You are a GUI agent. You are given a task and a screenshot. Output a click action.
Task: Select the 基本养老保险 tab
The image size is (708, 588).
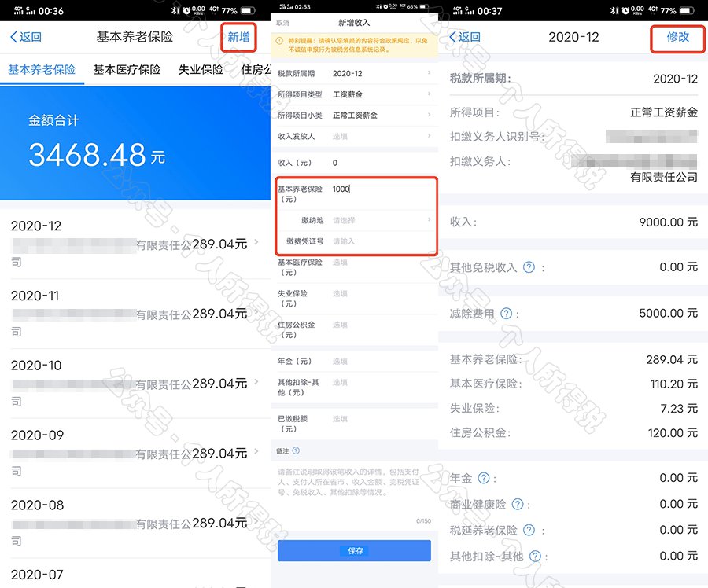coord(42,69)
